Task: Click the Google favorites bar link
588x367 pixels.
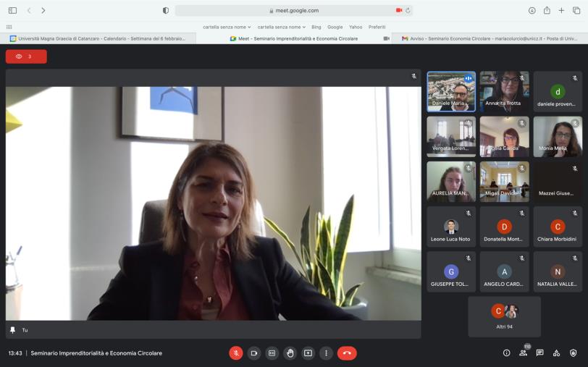Action: pyautogui.click(x=335, y=27)
